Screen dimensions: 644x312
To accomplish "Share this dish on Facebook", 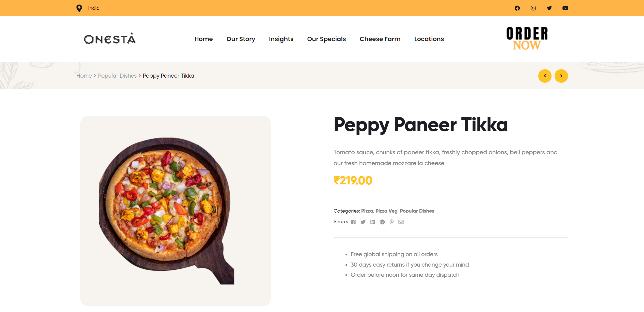I will [353, 222].
